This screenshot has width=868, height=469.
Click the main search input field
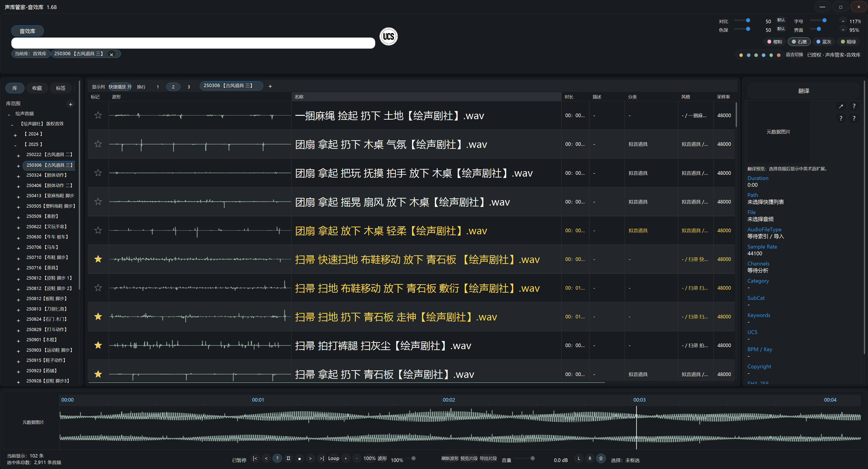pos(193,43)
